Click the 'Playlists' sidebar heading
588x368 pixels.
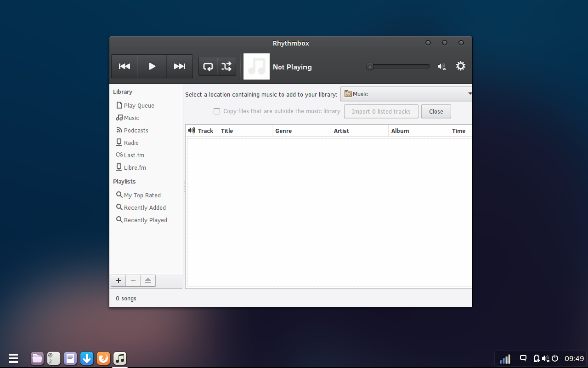(124, 181)
